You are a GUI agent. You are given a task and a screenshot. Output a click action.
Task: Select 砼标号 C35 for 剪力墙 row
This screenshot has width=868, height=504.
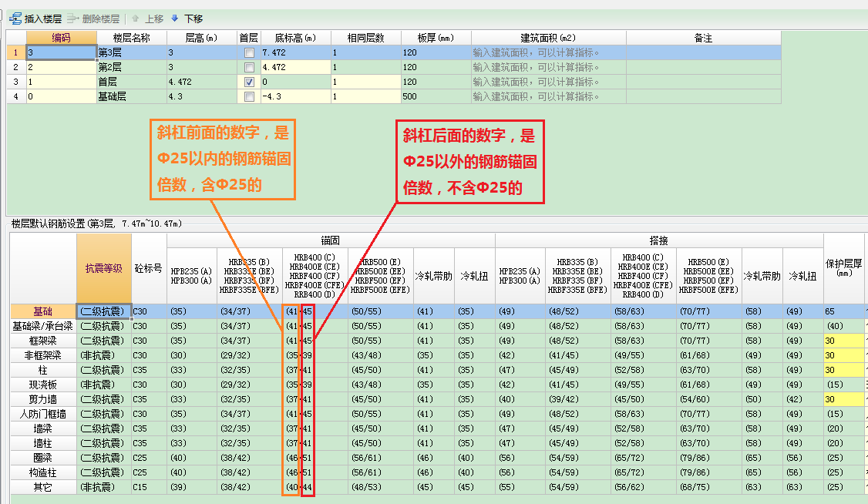149,399
